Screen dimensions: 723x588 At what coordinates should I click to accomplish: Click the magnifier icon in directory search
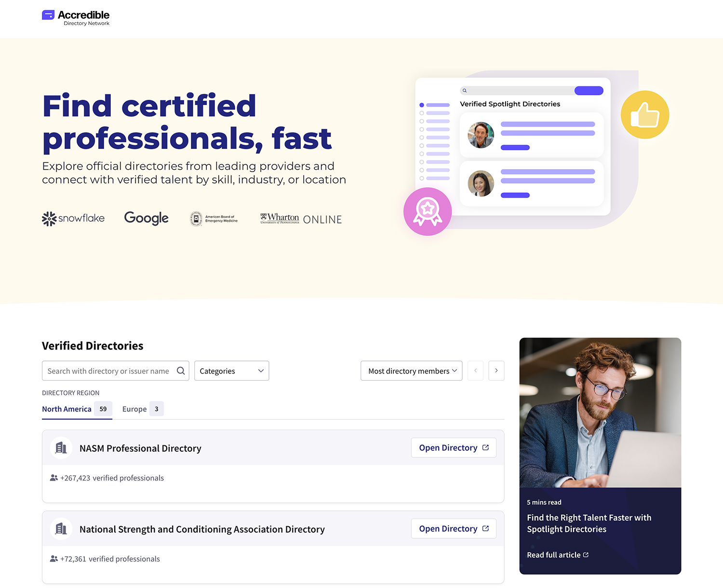tap(181, 371)
